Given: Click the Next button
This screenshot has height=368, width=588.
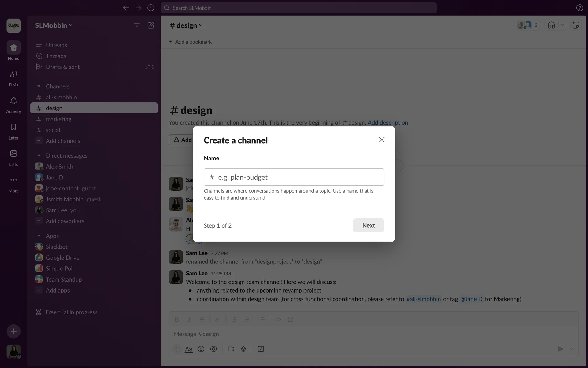Looking at the screenshot, I should pos(368,225).
